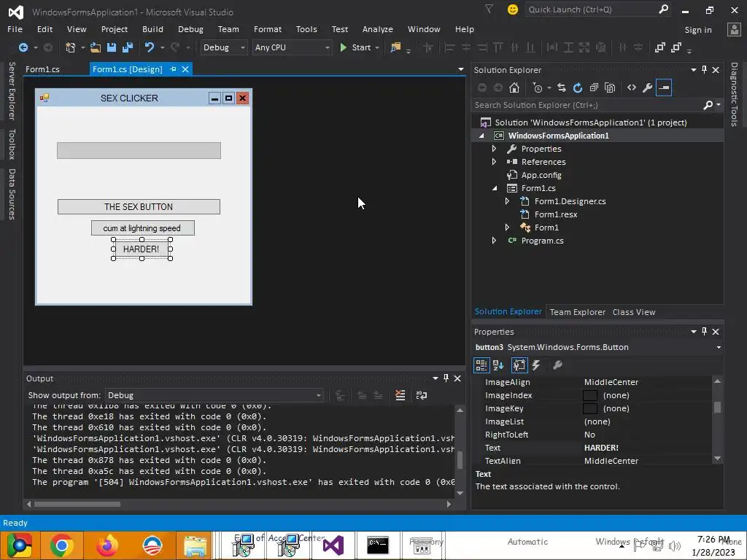747x560 pixels.
Task: Open the Analyze menu
Action: (x=377, y=29)
